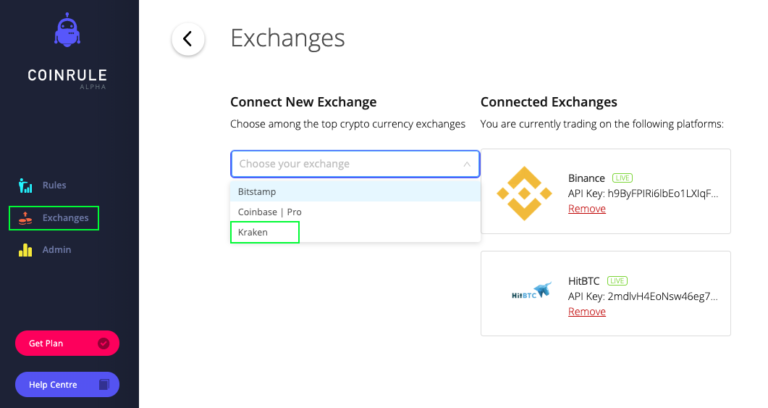This screenshot has height=408, width=768.
Task: Remove the Binance exchange
Action: pos(587,209)
